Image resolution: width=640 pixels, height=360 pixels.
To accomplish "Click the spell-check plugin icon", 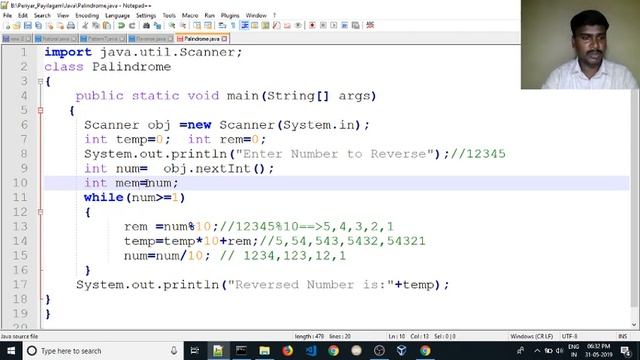I will click(x=370, y=25).
